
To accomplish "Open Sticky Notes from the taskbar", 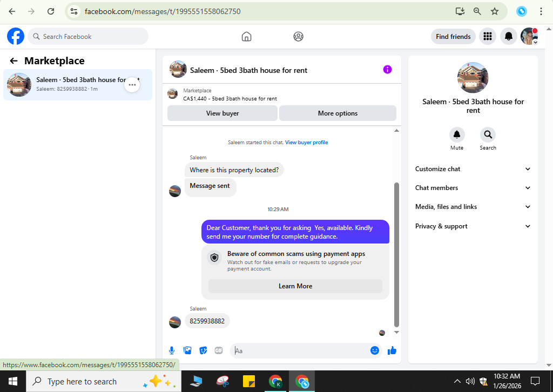I will coord(249,381).
